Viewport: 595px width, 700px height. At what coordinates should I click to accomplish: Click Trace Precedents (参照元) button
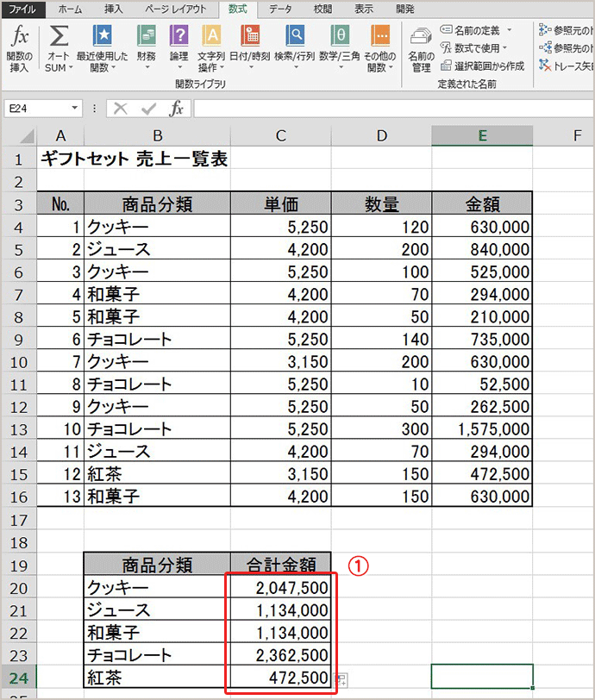[566, 30]
